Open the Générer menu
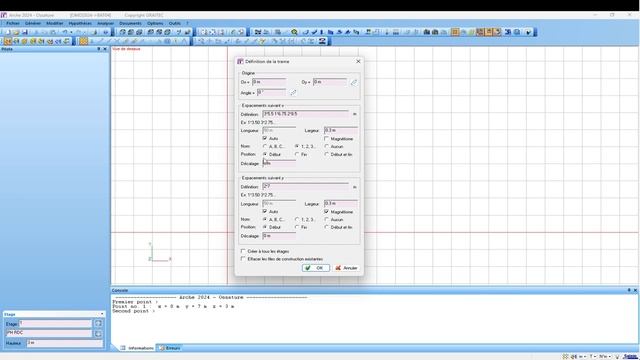 [x=33, y=23]
